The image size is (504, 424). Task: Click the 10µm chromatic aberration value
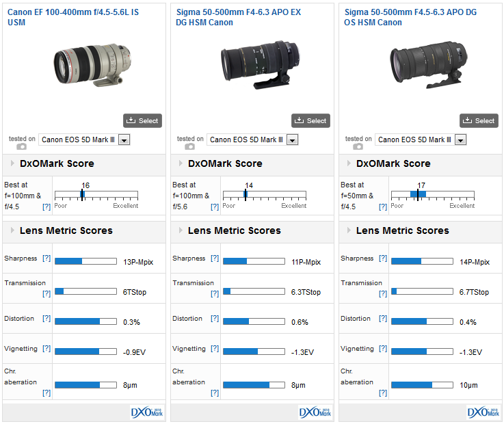[x=468, y=385]
